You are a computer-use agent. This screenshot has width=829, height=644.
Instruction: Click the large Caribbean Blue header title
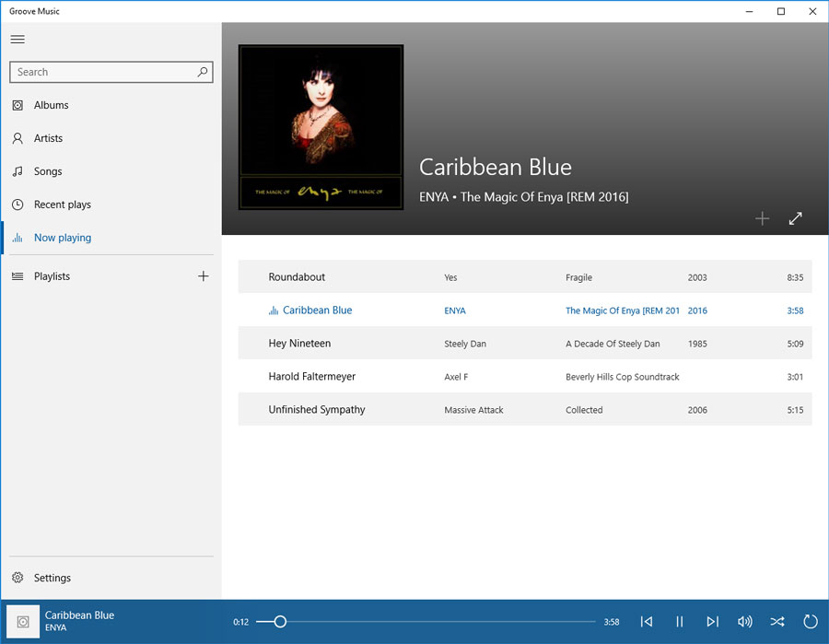(x=495, y=167)
